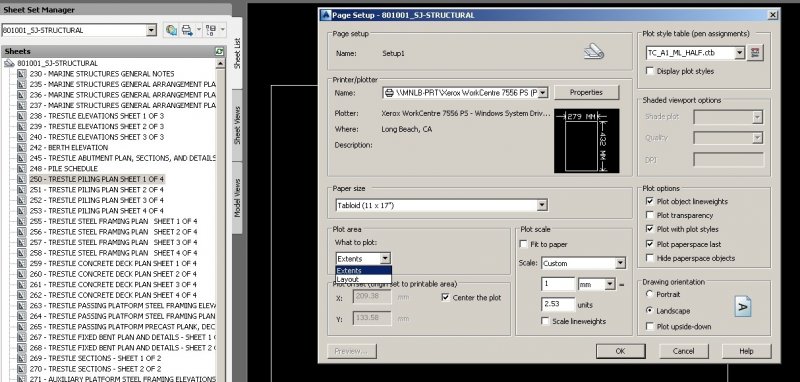The height and width of the screenshot is (382, 800).
Task: Select sheet 270 - Trestle Sections Sheet 2 of 2
Action: click(x=95, y=369)
